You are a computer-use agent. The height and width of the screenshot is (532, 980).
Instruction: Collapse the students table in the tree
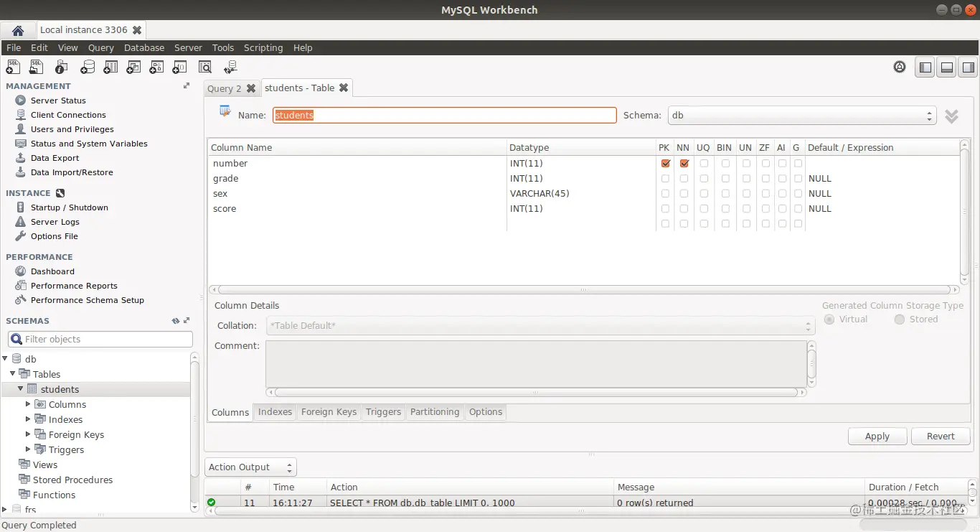20,388
